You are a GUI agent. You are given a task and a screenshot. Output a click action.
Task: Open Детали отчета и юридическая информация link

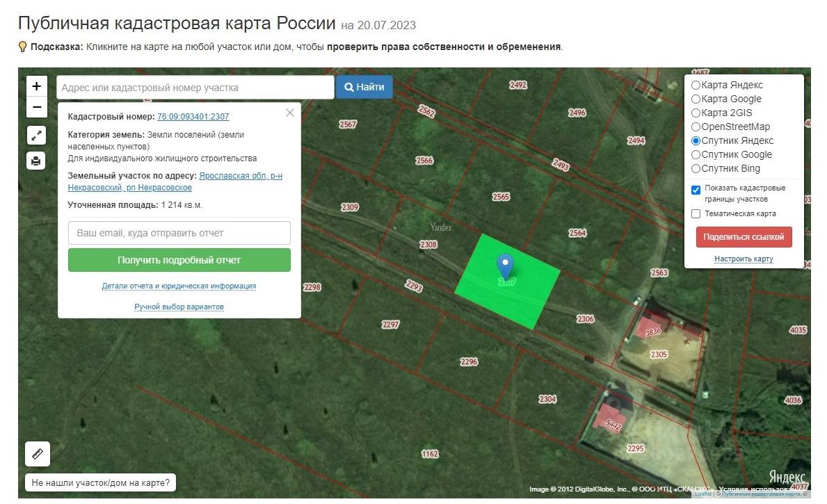click(x=179, y=286)
